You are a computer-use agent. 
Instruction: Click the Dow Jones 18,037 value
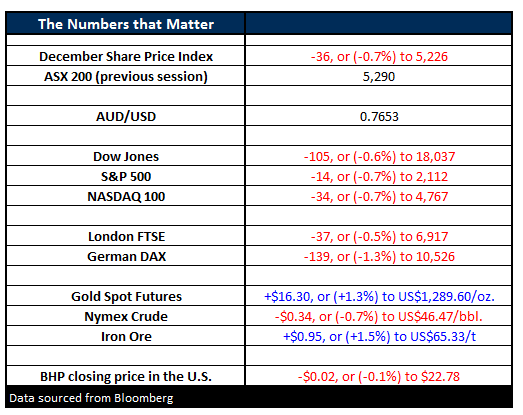(379, 156)
